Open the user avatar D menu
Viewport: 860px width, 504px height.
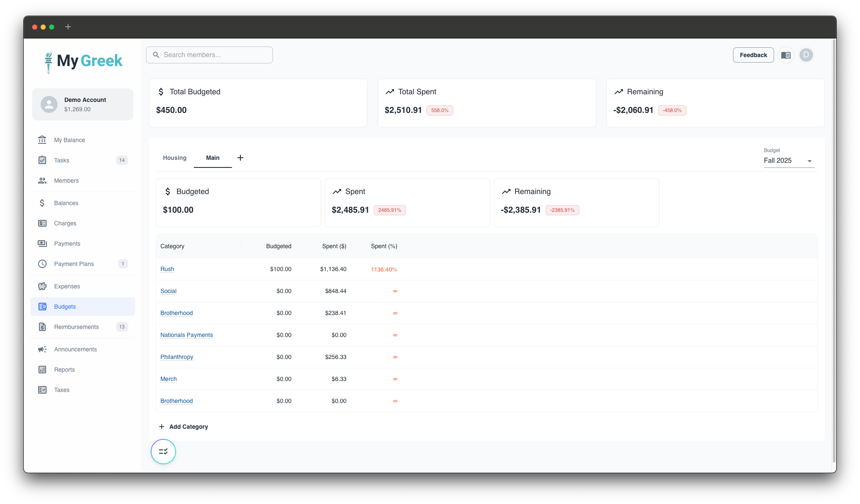point(806,55)
